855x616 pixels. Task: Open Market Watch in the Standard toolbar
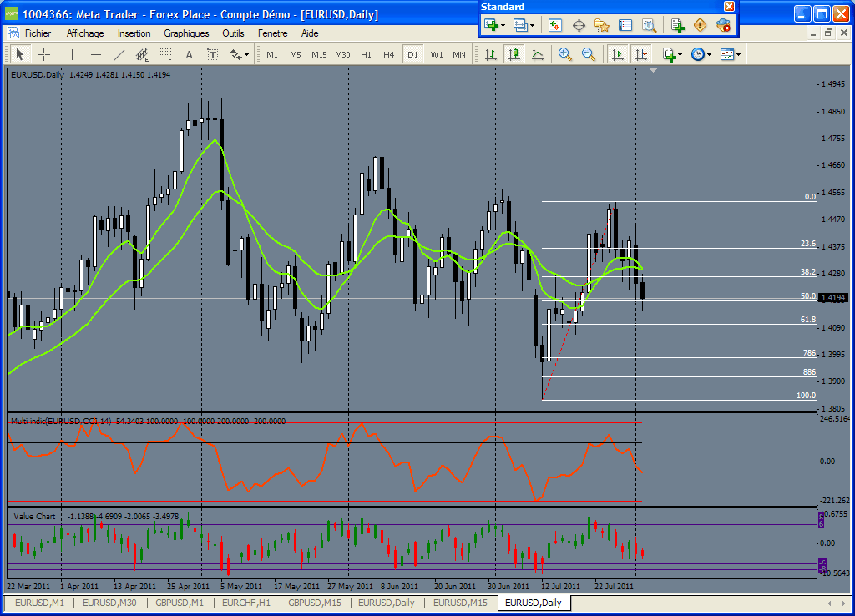555,25
